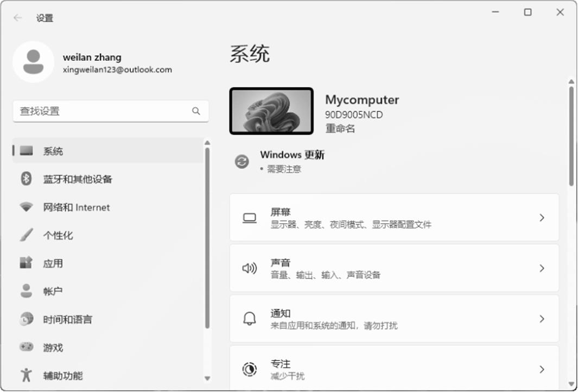Click the time and language clock icon
The height and width of the screenshot is (392, 578).
pos(26,319)
